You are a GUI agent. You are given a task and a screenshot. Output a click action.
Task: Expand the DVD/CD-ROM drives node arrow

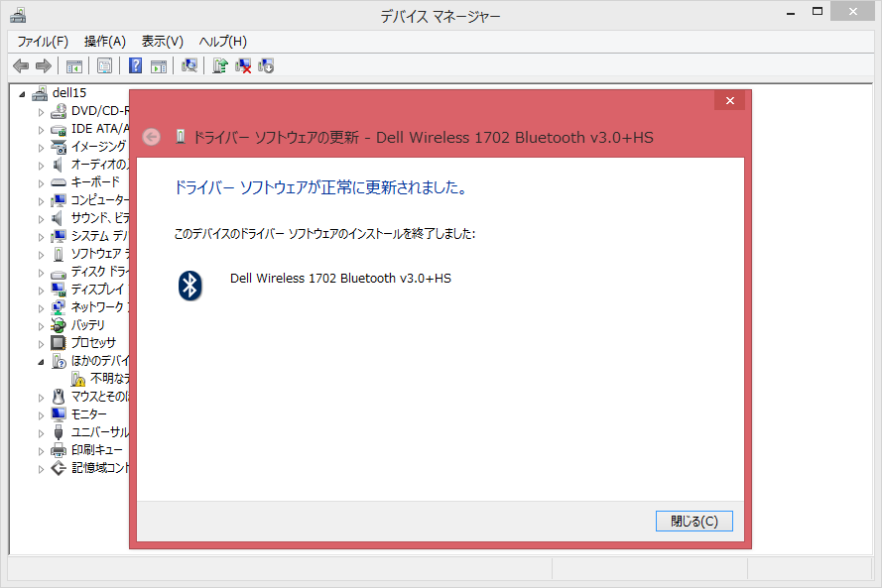[x=41, y=112]
